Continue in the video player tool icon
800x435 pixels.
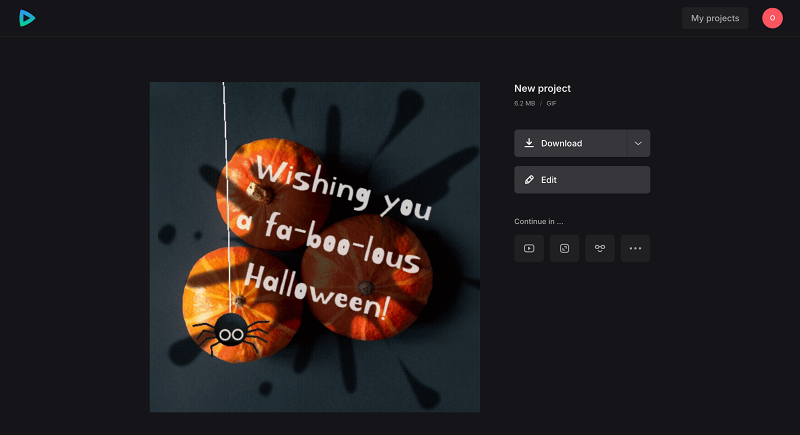click(x=529, y=248)
